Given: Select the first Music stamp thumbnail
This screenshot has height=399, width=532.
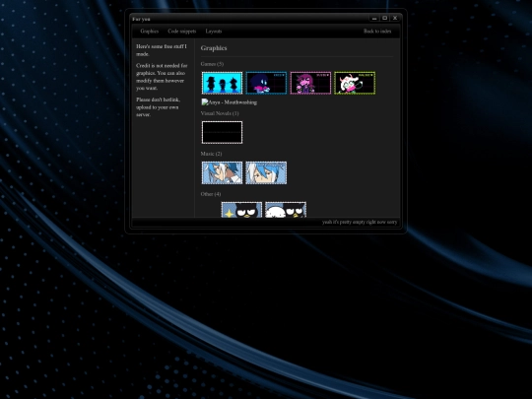Looking at the screenshot, I should point(223,172).
